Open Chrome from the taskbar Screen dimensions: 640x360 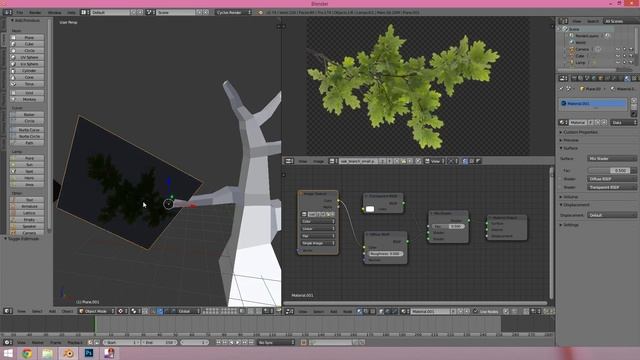(27, 353)
